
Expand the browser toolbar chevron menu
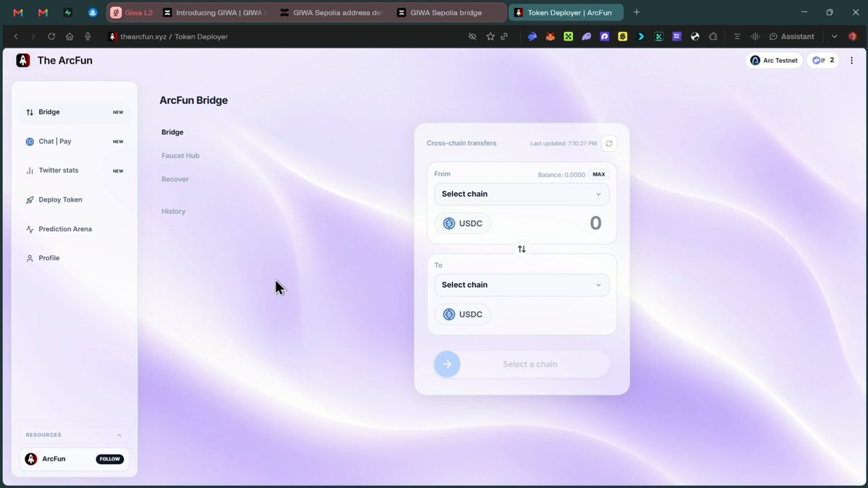(834, 36)
